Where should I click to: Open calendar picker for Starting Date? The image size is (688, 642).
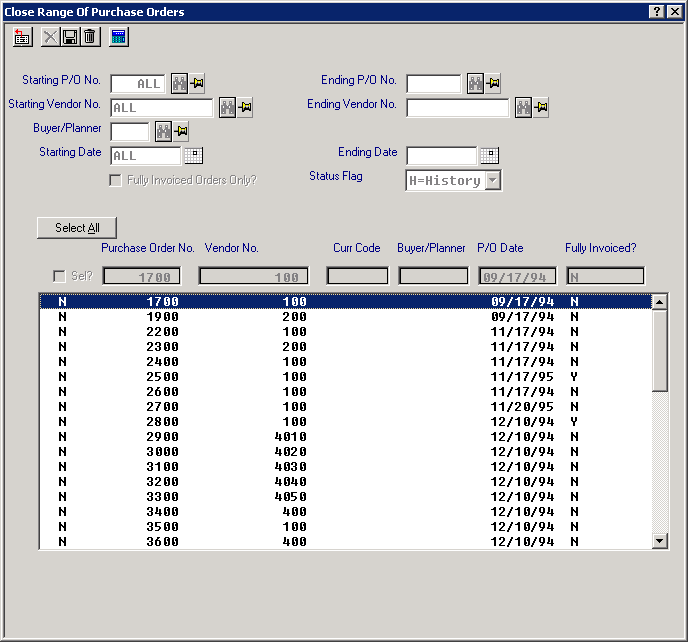[x=194, y=155]
